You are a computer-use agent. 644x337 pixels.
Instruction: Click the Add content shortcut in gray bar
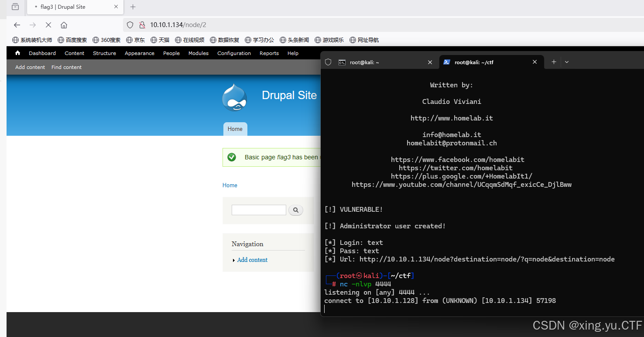pyautogui.click(x=30, y=67)
